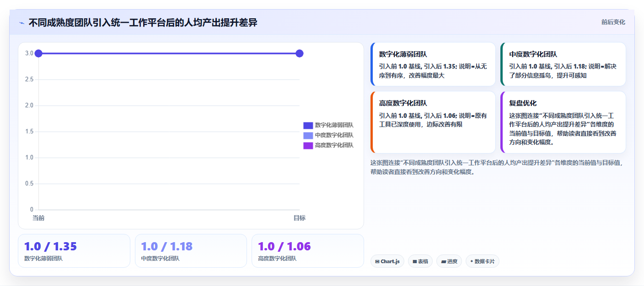644x286 pixels.
Task: Click the 中度数字化团队 info card heading
Action: (x=533, y=54)
